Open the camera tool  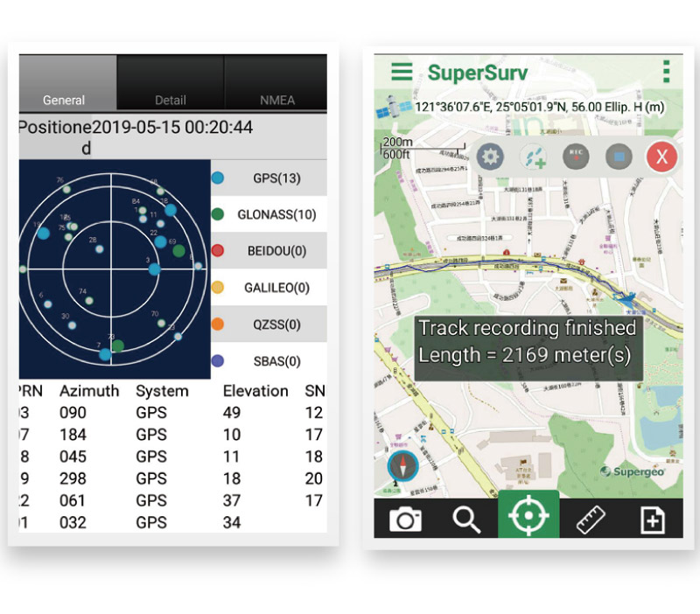(405, 520)
